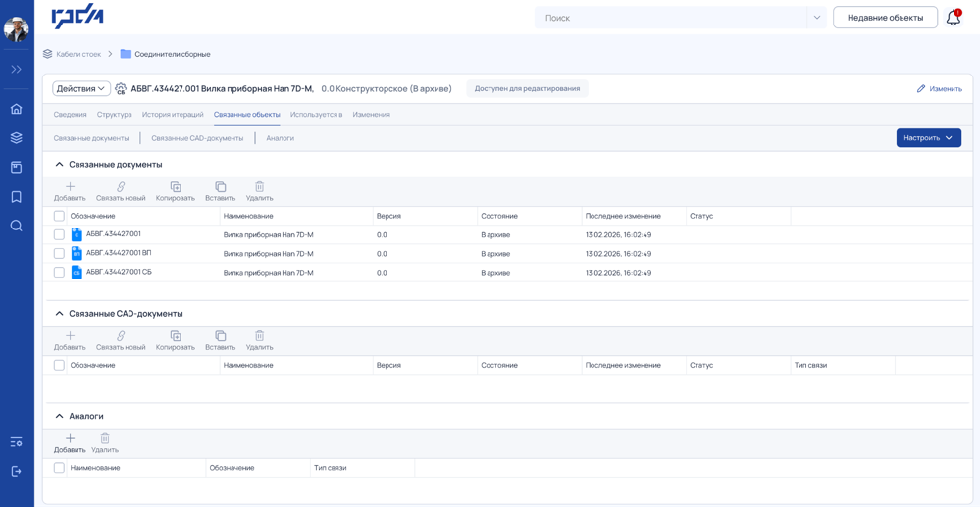This screenshot has width=980, height=507.
Task: Click Связать новый in Связанные документы toolbar
Action: 121,191
